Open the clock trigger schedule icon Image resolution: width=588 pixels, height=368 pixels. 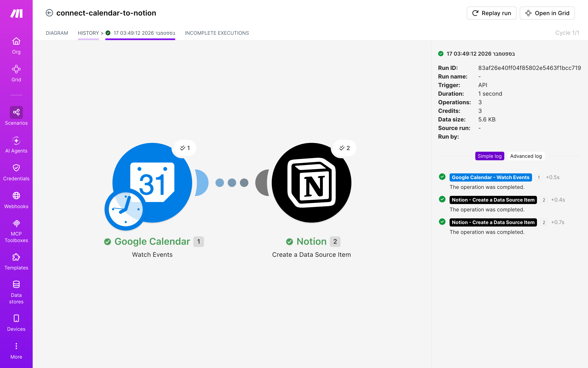[x=126, y=209]
